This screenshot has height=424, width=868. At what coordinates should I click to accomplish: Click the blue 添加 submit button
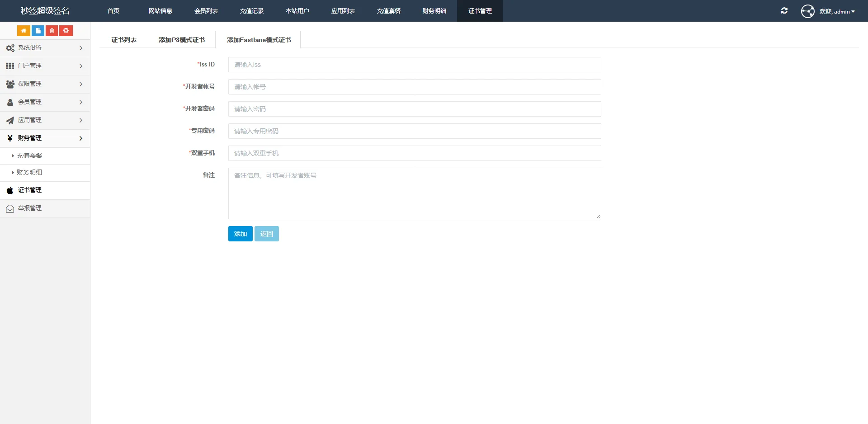(240, 234)
